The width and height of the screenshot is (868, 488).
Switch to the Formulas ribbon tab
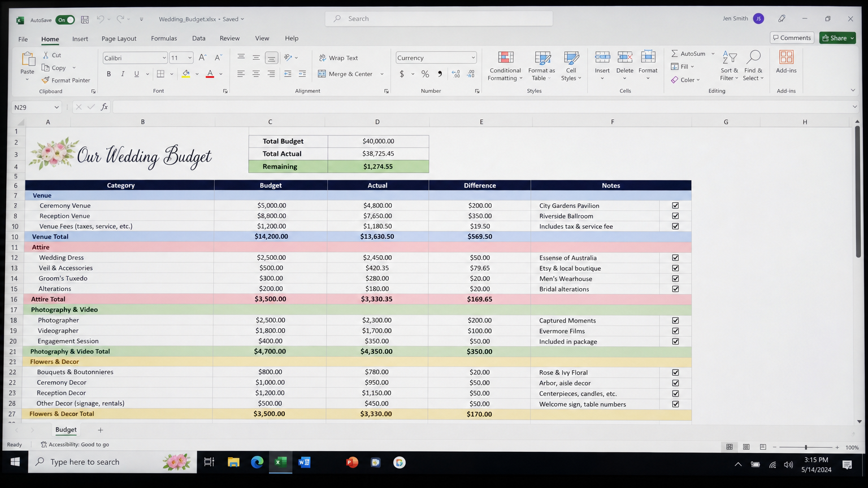point(164,38)
